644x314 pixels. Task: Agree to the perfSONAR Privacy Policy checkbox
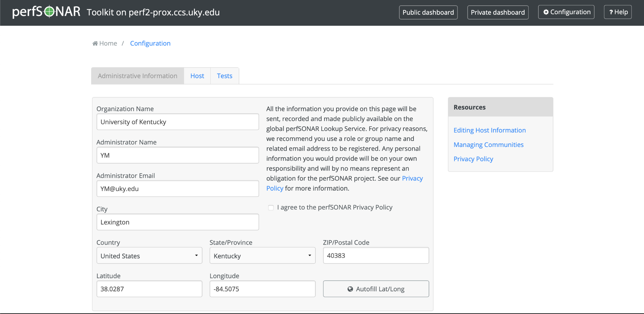[271, 208]
